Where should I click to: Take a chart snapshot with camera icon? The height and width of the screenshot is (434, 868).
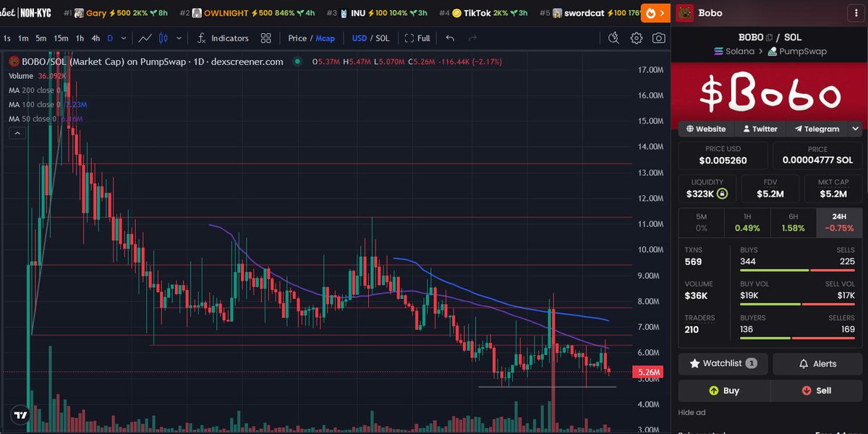click(x=659, y=38)
